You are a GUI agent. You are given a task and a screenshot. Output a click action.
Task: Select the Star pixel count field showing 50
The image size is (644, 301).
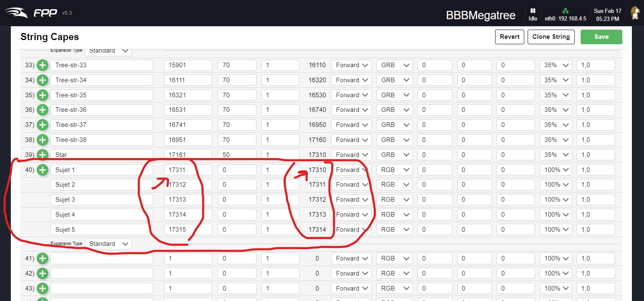click(236, 154)
